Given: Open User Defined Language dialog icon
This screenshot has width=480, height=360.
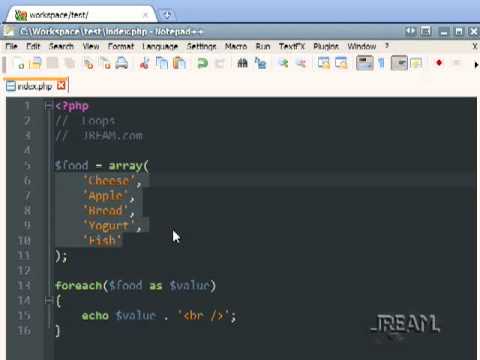Looking at the screenshot, I should (x=416, y=63).
